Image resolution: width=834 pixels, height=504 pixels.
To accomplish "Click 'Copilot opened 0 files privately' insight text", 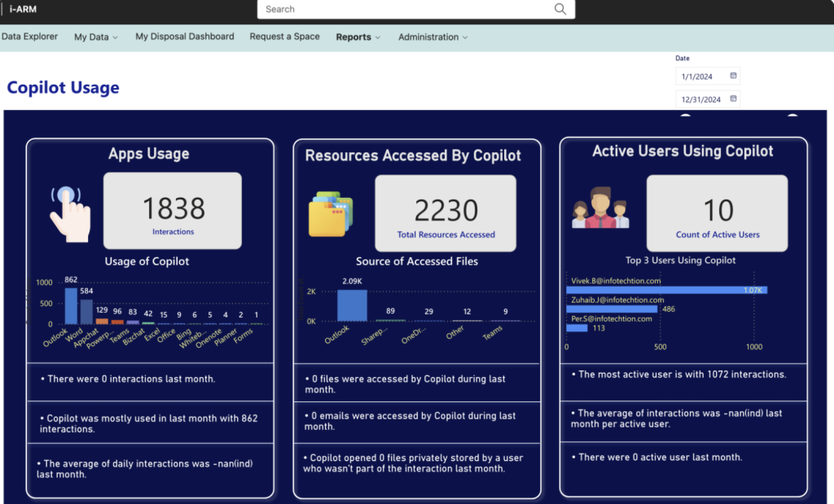I will [x=413, y=463].
